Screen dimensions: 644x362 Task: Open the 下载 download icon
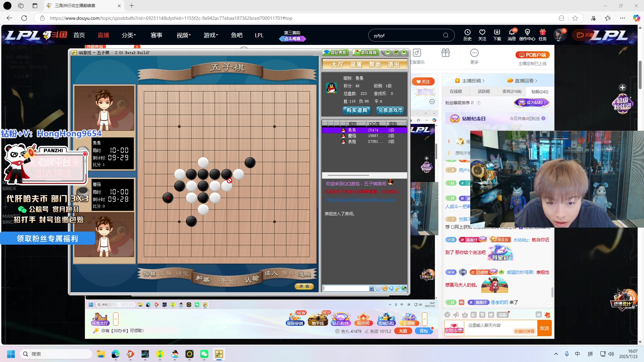(497, 32)
